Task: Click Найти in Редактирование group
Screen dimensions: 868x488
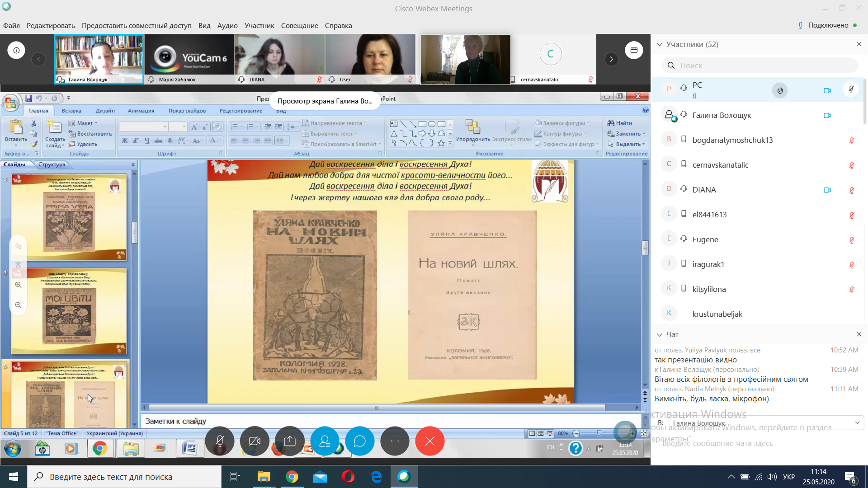Action: pyautogui.click(x=620, y=123)
